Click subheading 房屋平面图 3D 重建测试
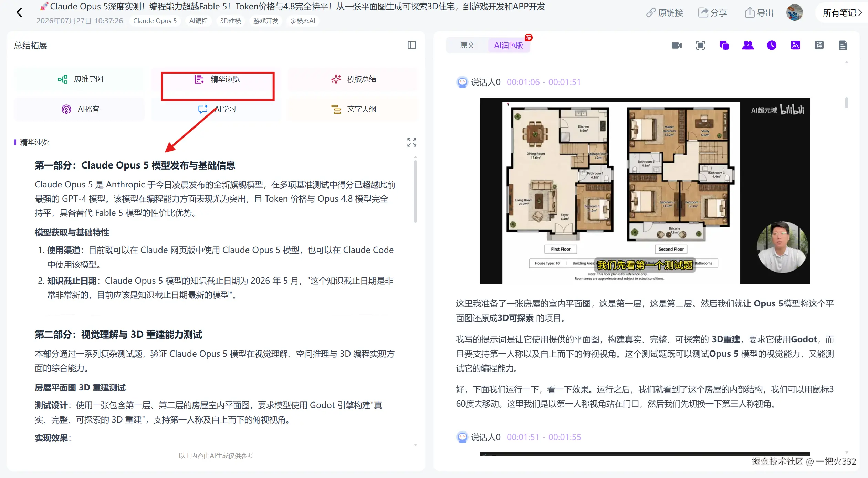 pyautogui.click(x=80, y=388)
